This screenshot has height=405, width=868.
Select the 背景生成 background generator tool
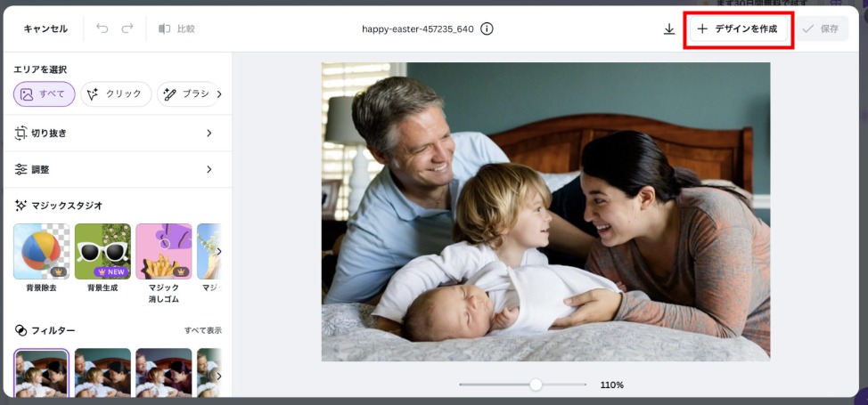coord(102,251)
